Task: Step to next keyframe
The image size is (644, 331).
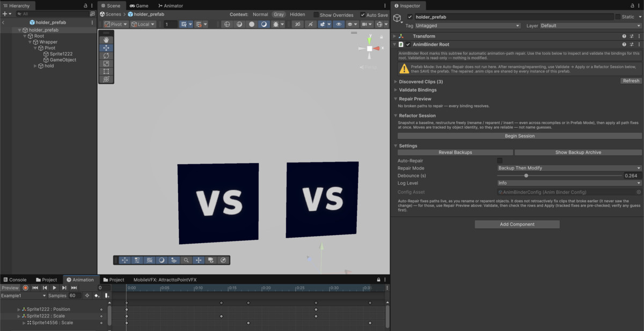Action: click(64, 288)
